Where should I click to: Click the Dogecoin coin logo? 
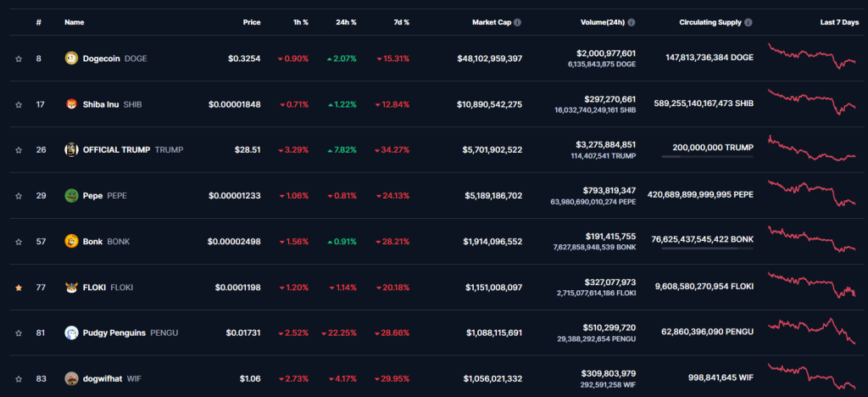click(x=71, y=59)
